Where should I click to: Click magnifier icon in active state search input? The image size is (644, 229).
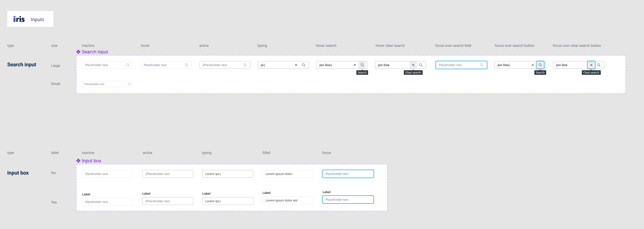coord(245,65)
